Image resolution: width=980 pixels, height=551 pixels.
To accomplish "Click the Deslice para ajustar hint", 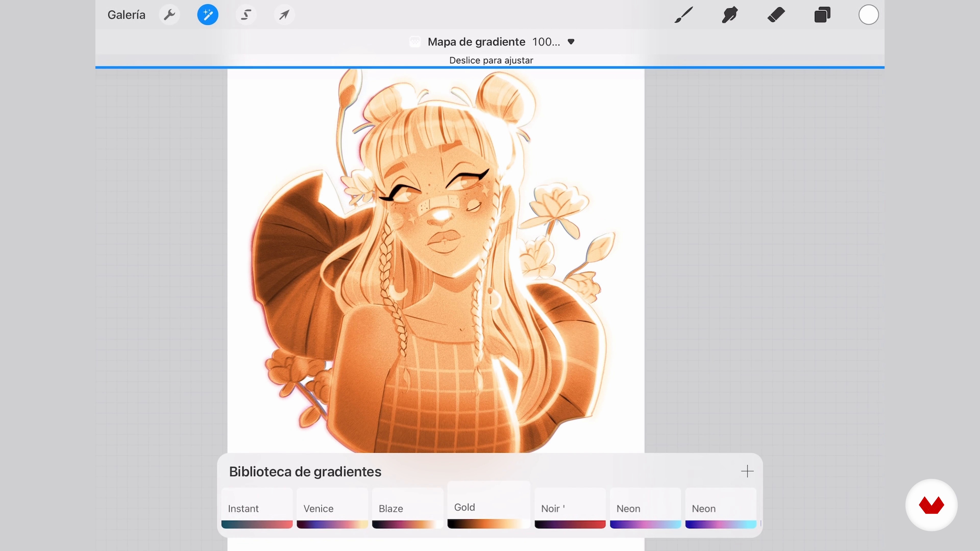I will [x=491, y=60].
